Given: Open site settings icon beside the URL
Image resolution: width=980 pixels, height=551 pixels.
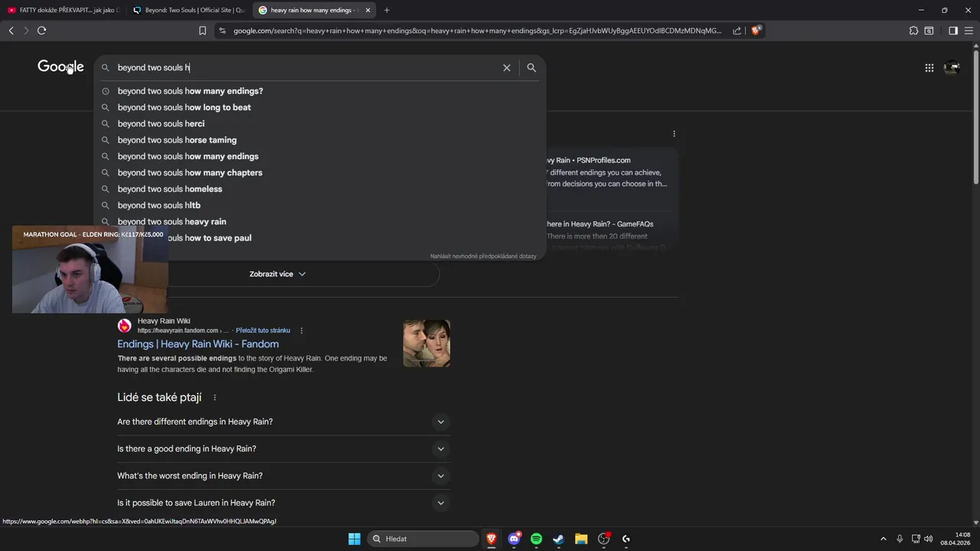Looking at the screenshot, I should tap(222, 31).
